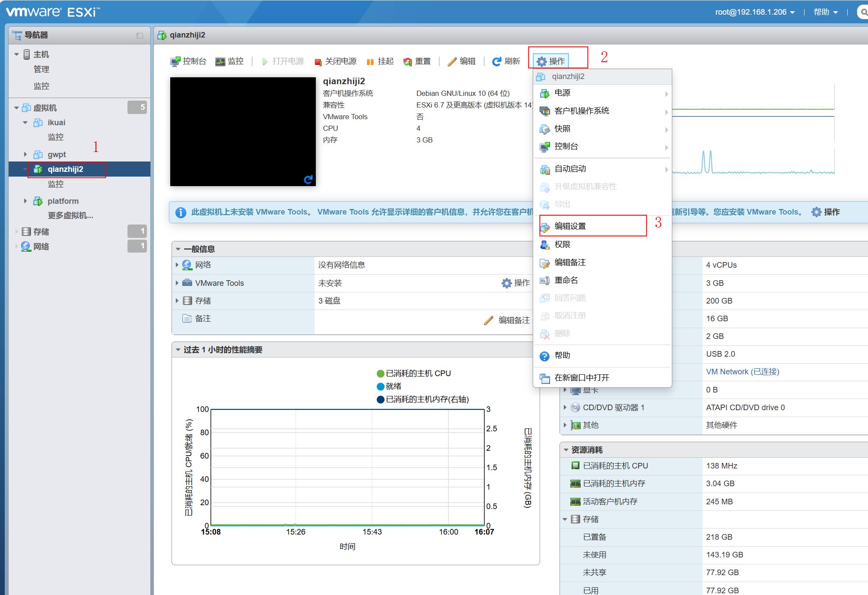868x595 pixels.
Task: Select 权限 permissions menu entry
Action: point(602,244)
